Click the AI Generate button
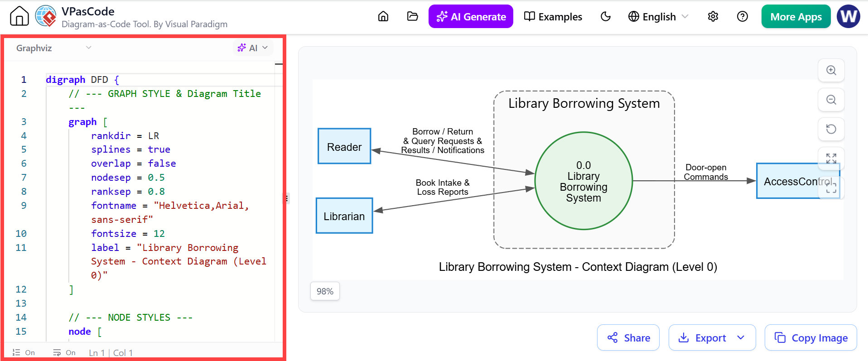Viewport: 868px width, 361px height. tap(471, 17)
